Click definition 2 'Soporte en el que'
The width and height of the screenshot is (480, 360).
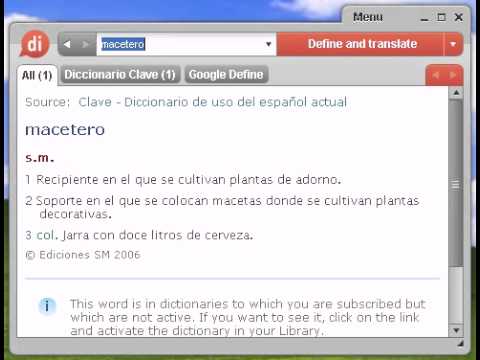click(222, 207)
